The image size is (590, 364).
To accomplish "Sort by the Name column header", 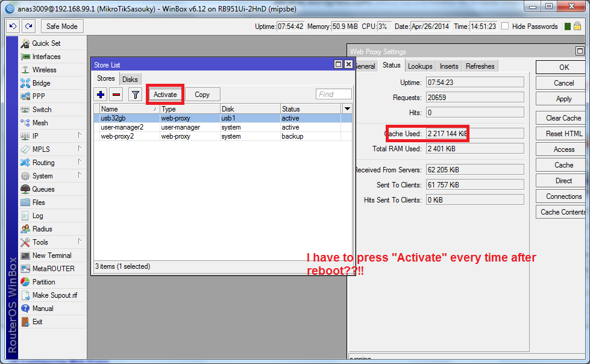I will point(130,109).
